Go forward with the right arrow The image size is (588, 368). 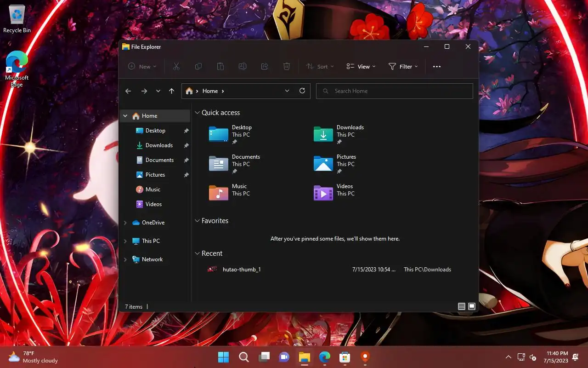click(x=144, y=91)
